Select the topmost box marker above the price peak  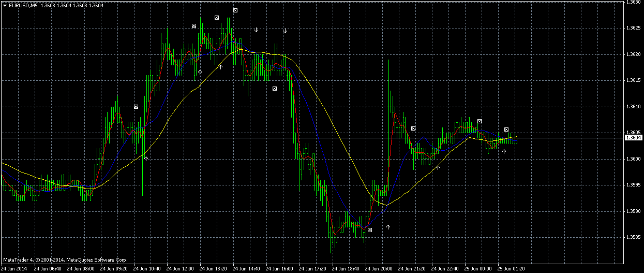[x=235, y=10]
